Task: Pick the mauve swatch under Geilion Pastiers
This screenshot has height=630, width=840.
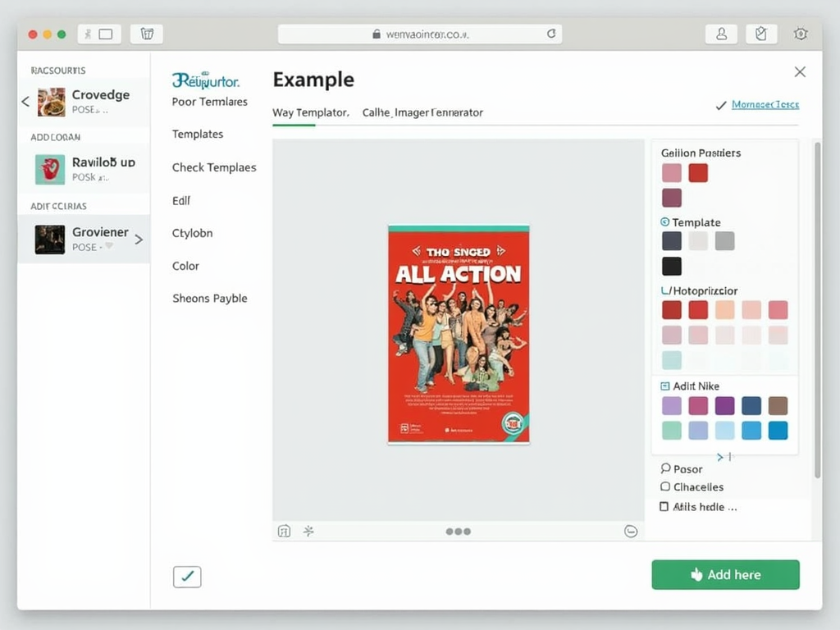Action: coord(671,198)
